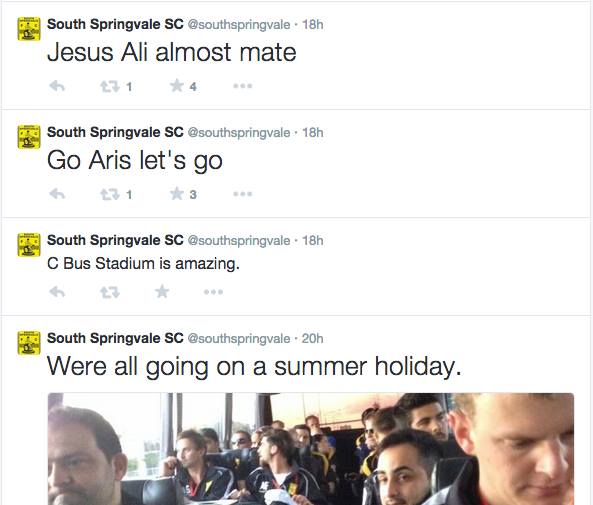Screen dimensions: 593x505
Task: Retweet the "Go Aris let's go" tweet
Action: pyautogui.click(x=110, y=194)
